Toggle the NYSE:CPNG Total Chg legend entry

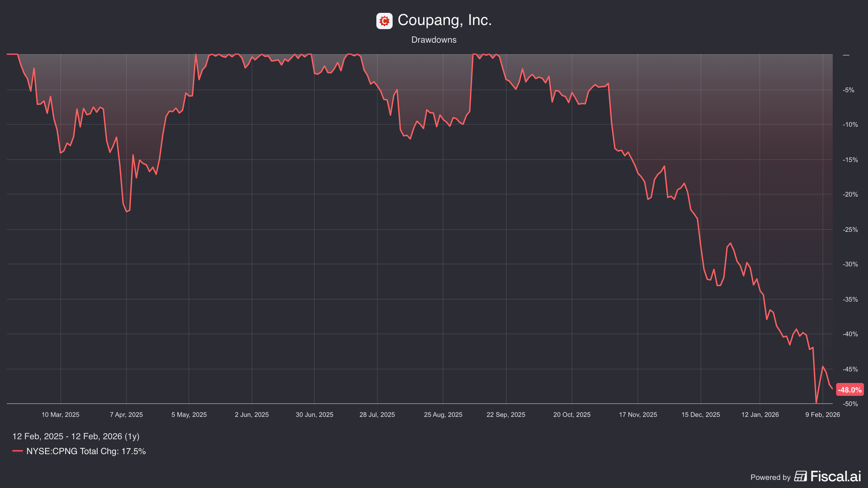tap(86, 451)
